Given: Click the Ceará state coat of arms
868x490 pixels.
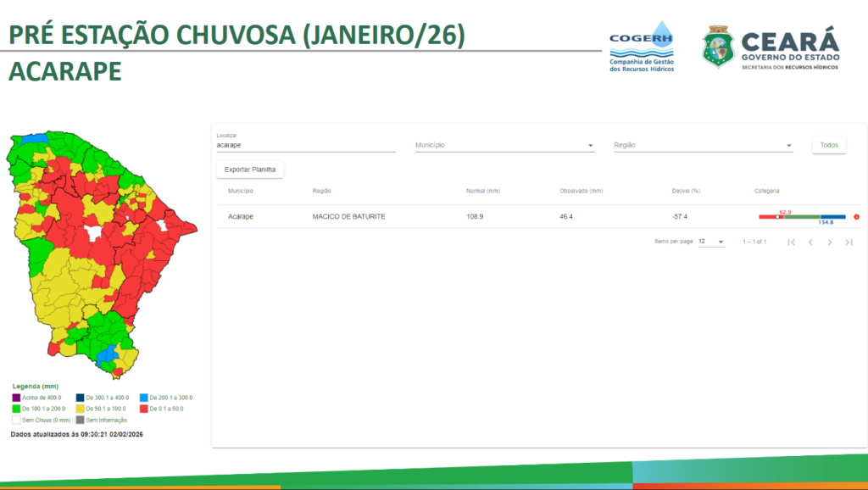Looking at the screenshot, I should (718, 47).
